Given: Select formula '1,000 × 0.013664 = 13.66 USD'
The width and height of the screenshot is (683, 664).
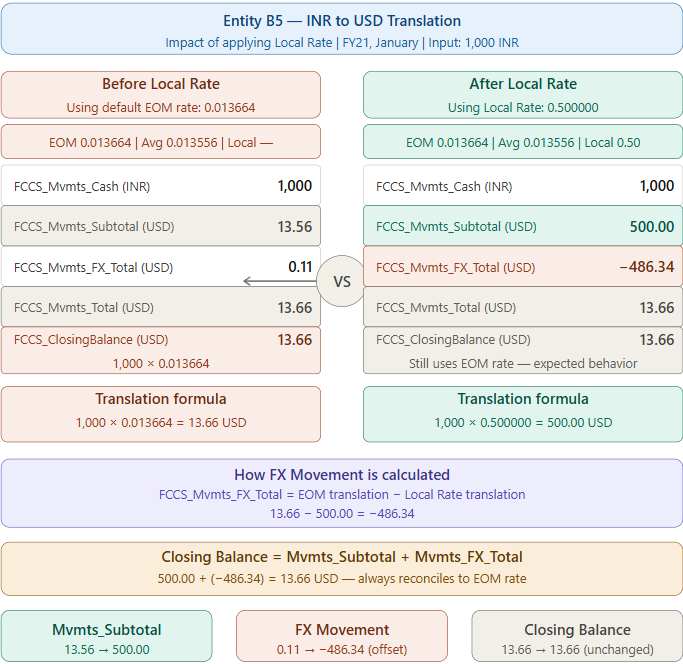Looking at the screenshot, I should (161, 423).
